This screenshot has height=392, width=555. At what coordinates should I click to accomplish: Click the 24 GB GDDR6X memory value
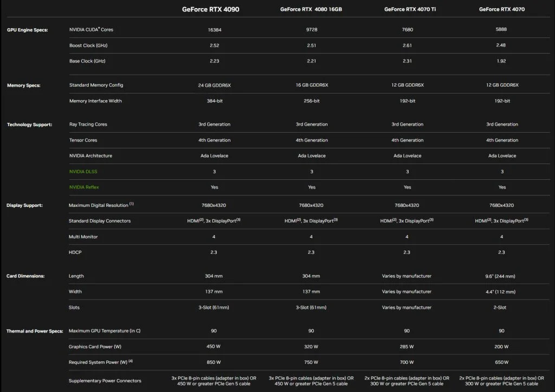tap(214, 85)
